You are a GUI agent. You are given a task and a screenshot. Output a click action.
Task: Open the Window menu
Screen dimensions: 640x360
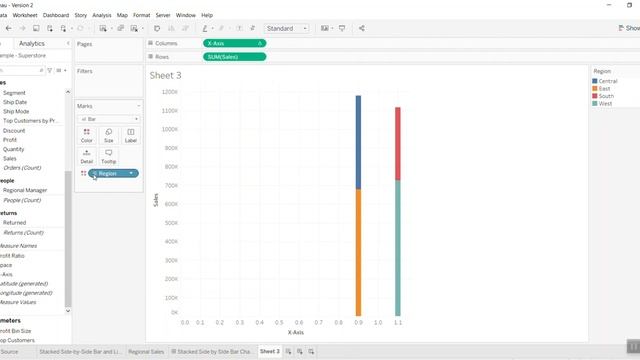coord(186,15)
